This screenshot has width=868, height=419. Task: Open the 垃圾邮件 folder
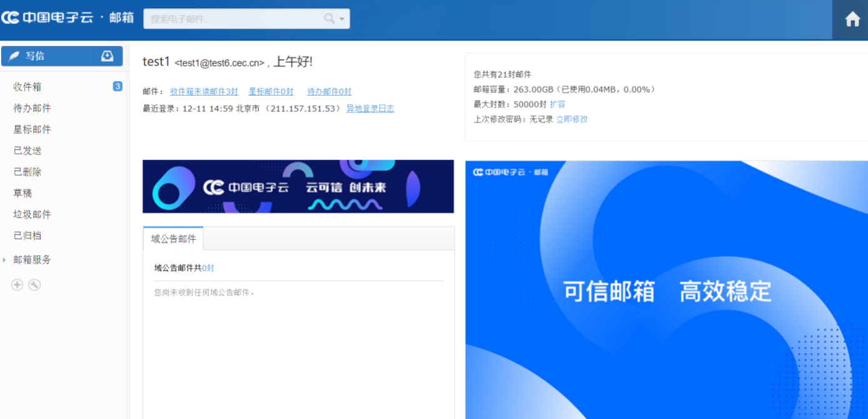click(x=33, y=215)
